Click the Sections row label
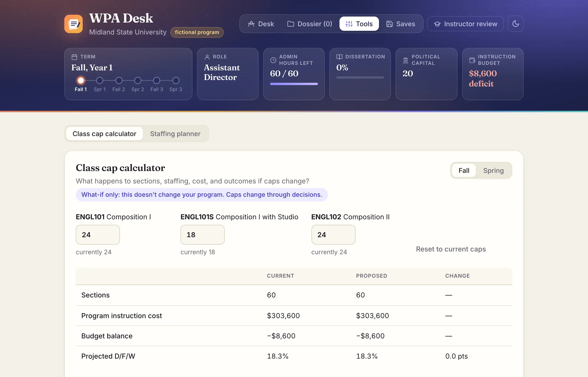Screen dimensions: 588x377 [95, 295]
